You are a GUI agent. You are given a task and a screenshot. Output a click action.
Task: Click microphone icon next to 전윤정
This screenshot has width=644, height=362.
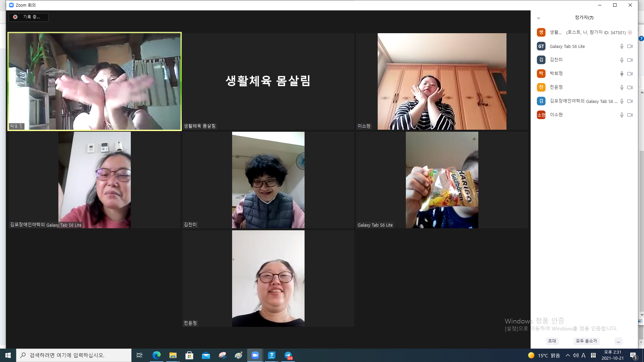622,87
